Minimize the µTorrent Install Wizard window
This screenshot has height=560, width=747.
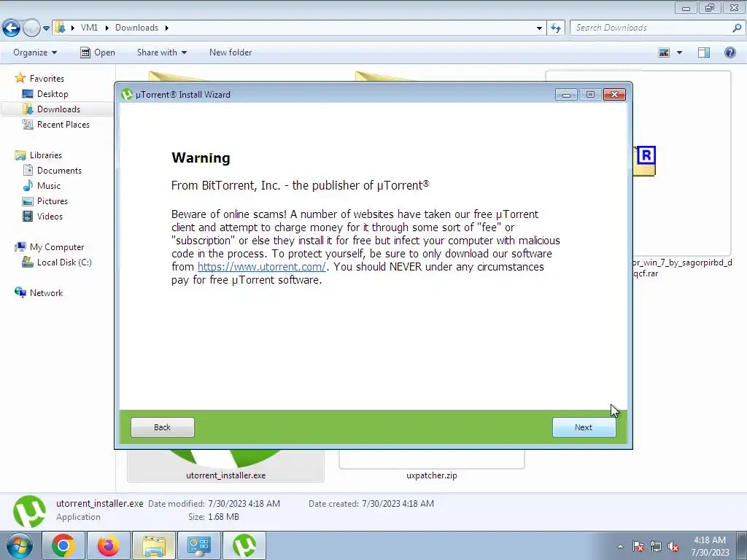(x=566, y=94)
